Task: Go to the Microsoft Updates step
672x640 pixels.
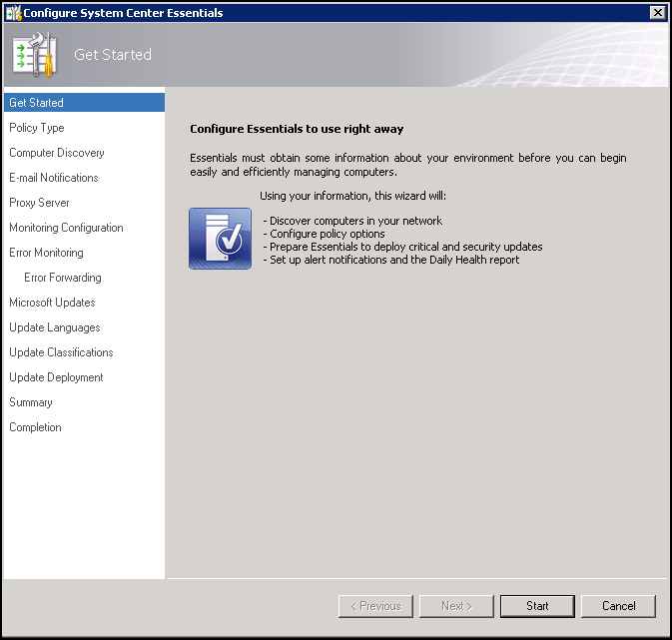Action: (x=52, y=303)
